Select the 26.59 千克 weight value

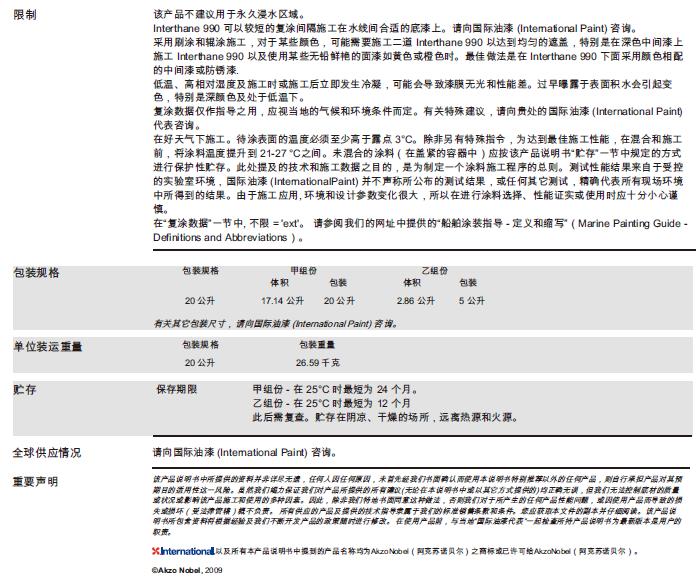(318, 363)
